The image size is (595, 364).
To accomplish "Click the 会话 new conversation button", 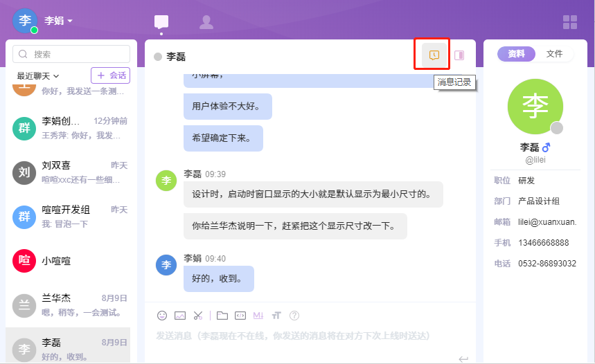I will coord(110,75).
